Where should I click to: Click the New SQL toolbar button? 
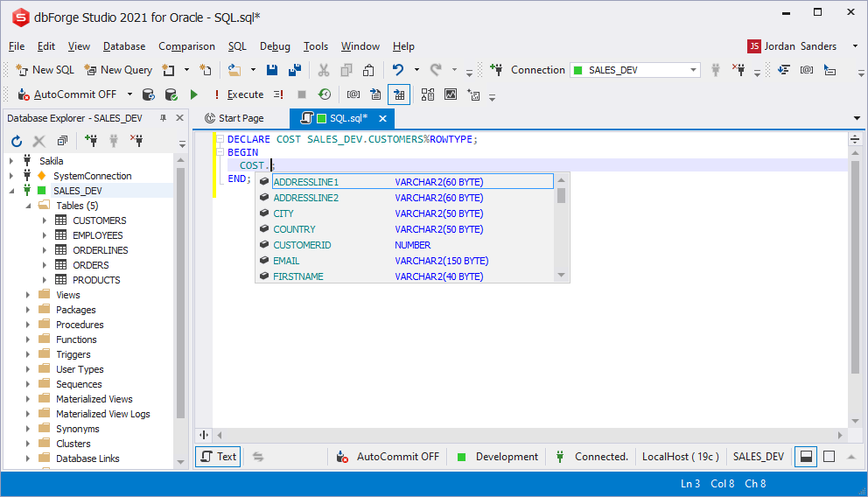click(45, 70)
